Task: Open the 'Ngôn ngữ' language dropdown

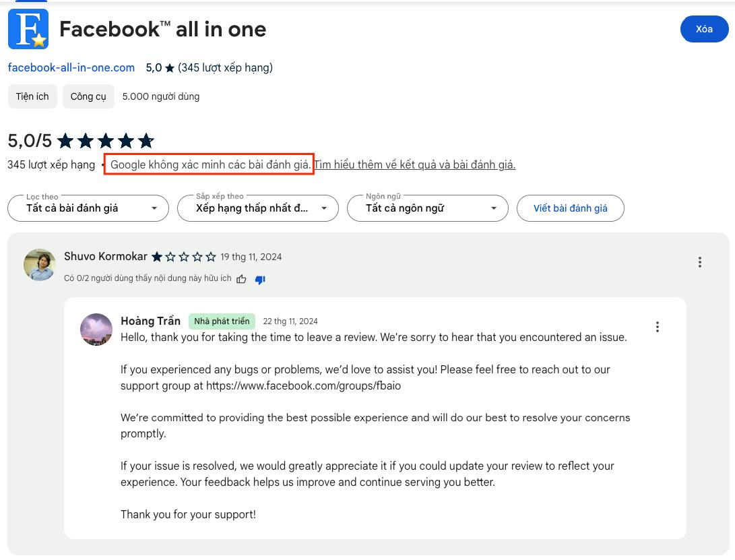Action: (428, 208)
